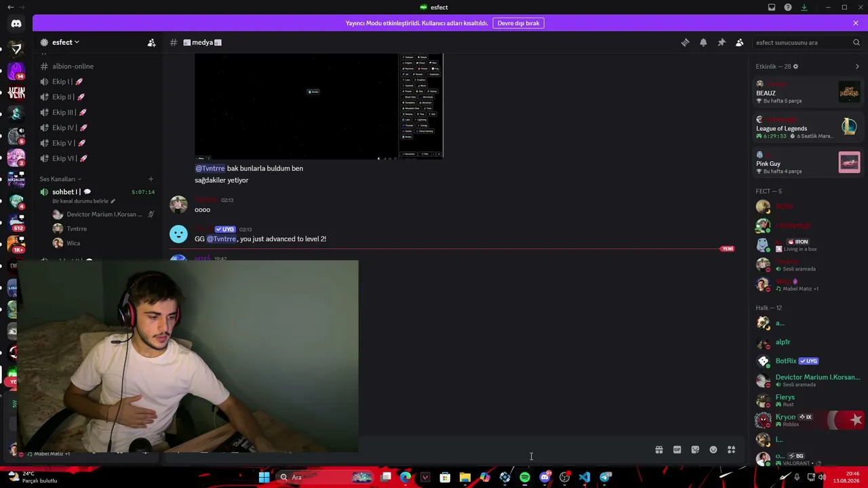Open the server with the 512 badge
The height and width of the screenshot is (488, 868).
coord(16,223)
